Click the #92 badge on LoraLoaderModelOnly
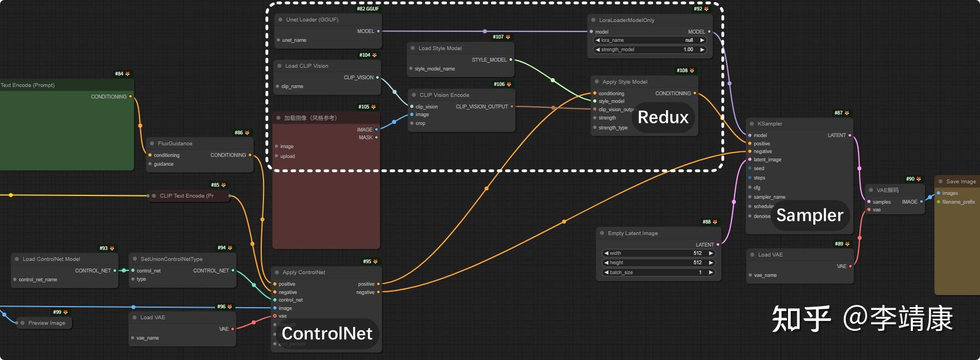This screenshot has width=980, height=360. 701,9
